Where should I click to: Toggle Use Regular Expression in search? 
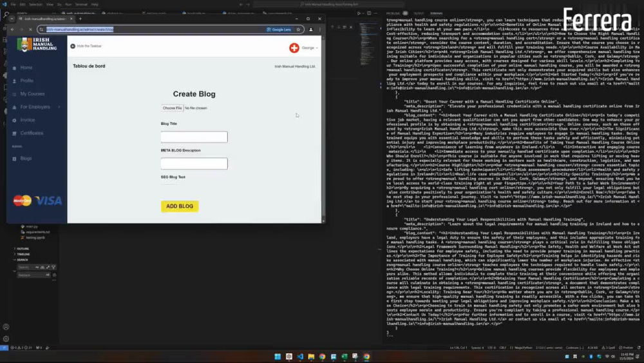coord(48,267)
